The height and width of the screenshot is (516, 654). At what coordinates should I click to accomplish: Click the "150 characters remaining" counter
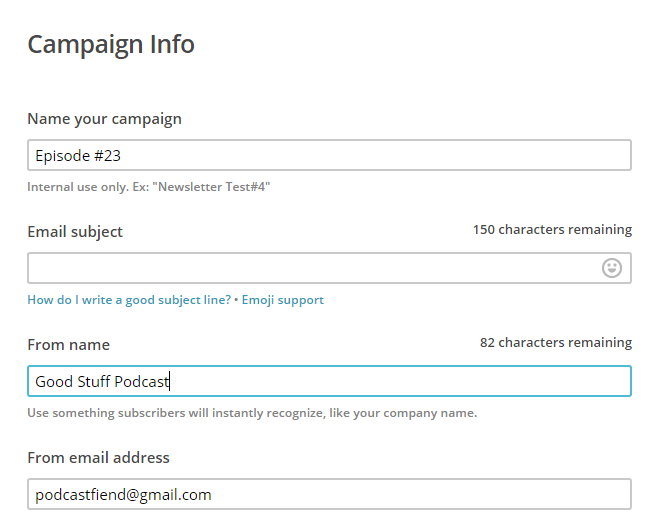click(552, 230)
